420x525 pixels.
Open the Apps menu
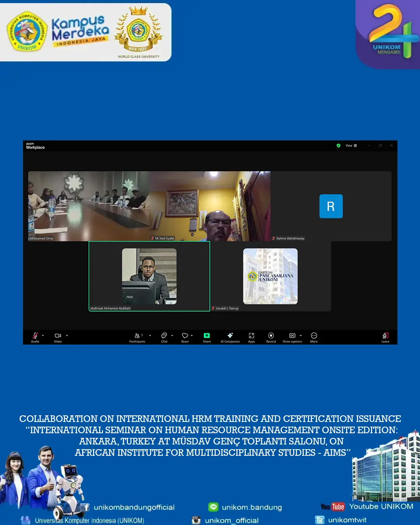coord(252,336)
